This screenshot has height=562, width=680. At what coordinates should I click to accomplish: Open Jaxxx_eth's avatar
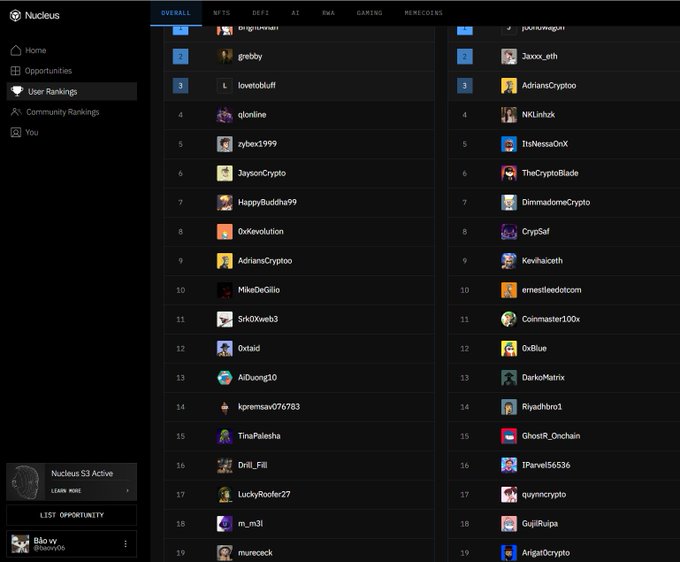pos(509,56)
